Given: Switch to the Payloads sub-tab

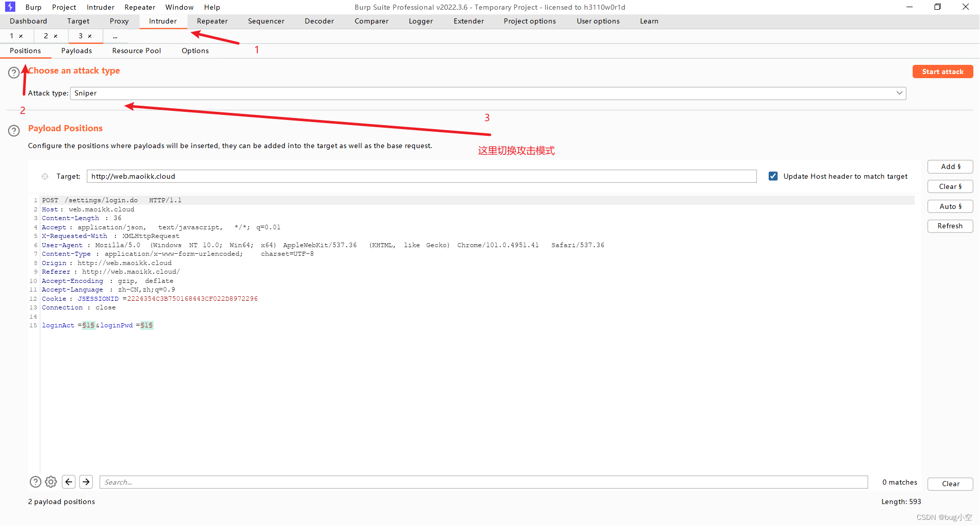Looking at the screenshot, I should [x=77, y=51].
